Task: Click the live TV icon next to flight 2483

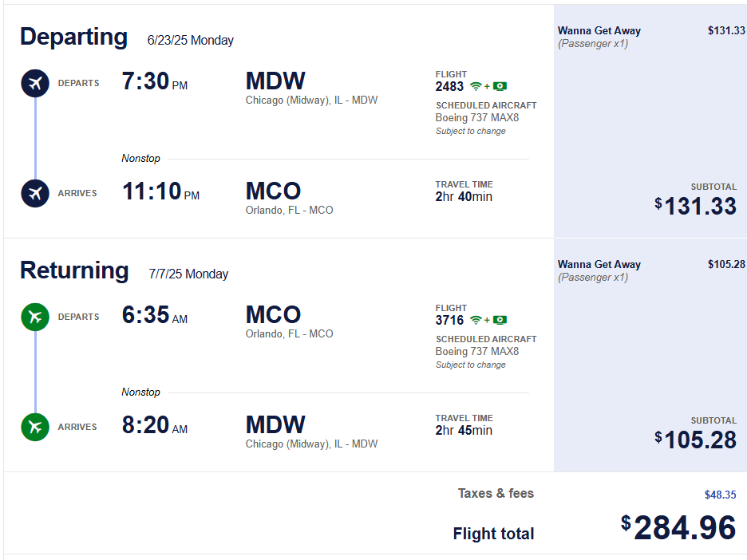Action: (x=500, y=86)
